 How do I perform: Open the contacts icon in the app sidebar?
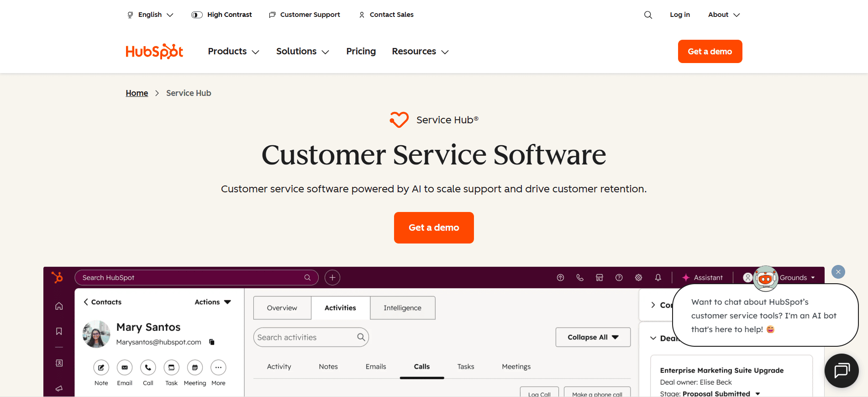coord(59,363)
